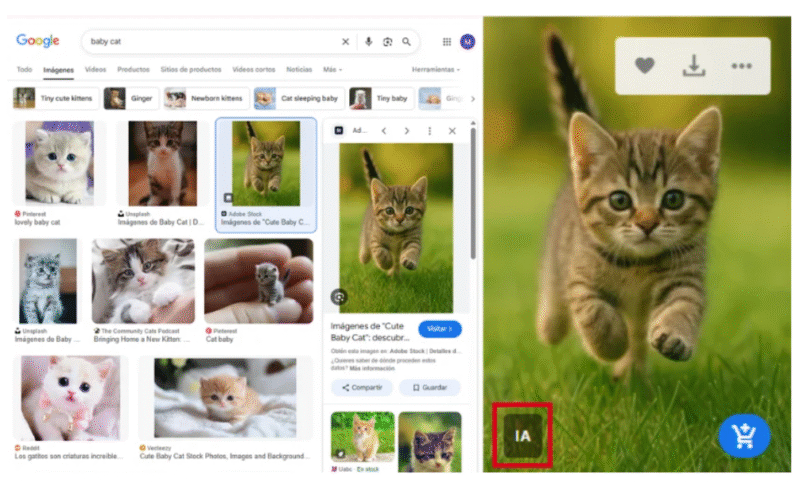Image resolution: width=800 pixels, height=482 pixels.
Task: Select the 'Tiny cute kittens' chip
Action: [x=55, y=98]
